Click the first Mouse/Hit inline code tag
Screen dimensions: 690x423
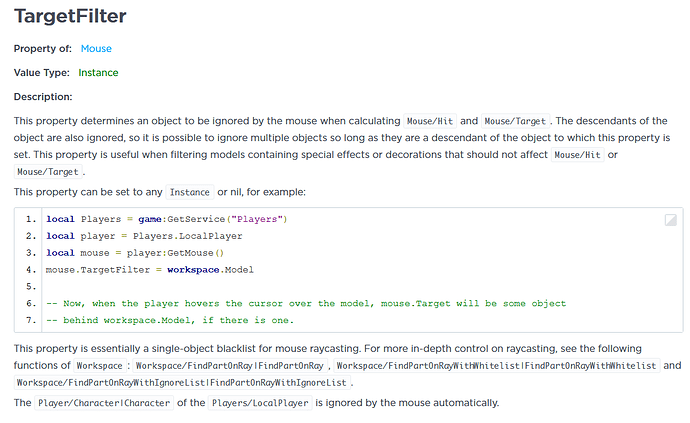(430, 121)
